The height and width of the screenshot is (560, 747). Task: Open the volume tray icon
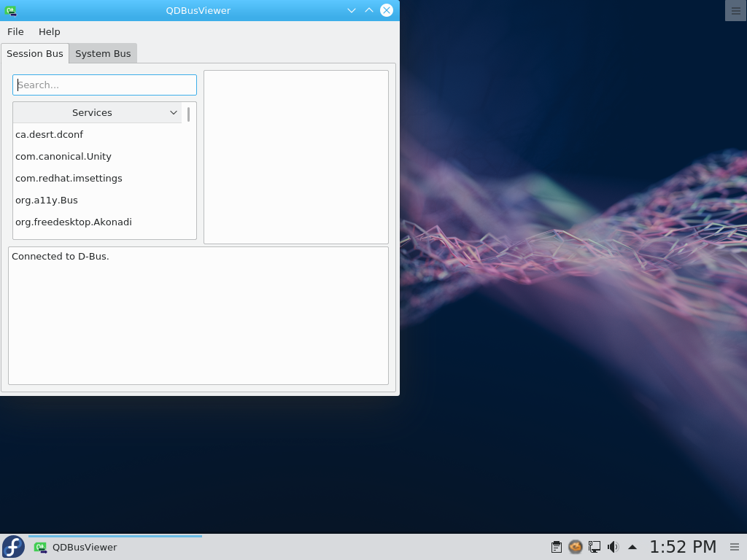point(613,547)
